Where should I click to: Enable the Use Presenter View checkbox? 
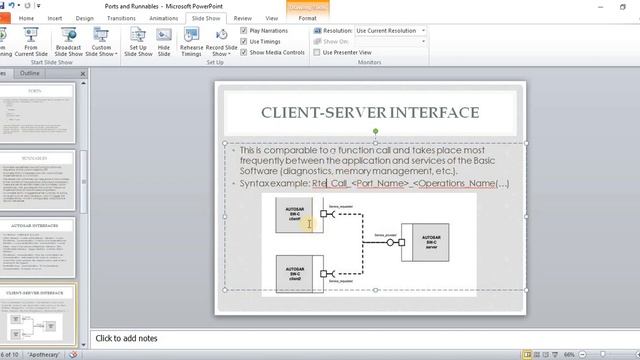pyautogui.click(x=317, y=52)
